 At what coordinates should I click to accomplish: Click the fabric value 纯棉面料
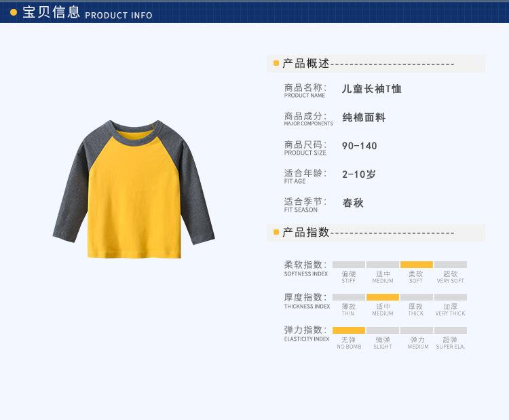364,117
